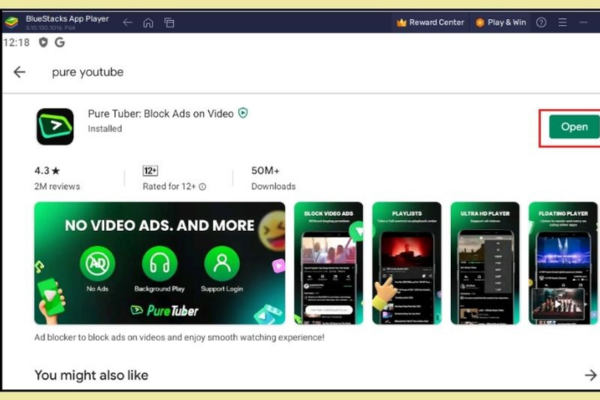Open the Floating Player screenshot

click(x=563, y=263)
